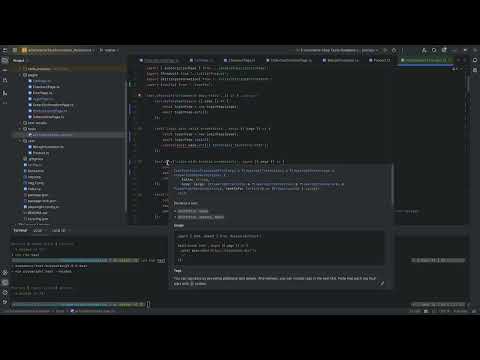The height and width of the screenshot is (360, 480).
Task: Expand the test-results folder
Action: (20, 123)
